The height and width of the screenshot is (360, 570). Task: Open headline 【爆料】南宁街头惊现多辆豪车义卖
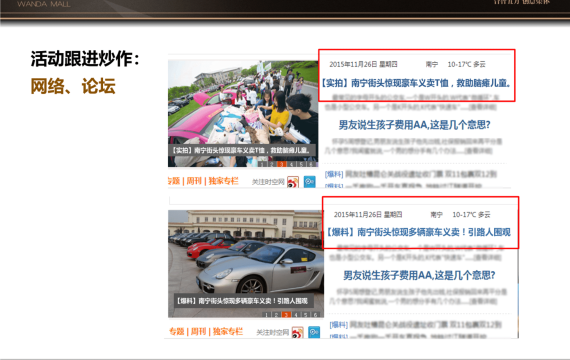tap(418, 232)
